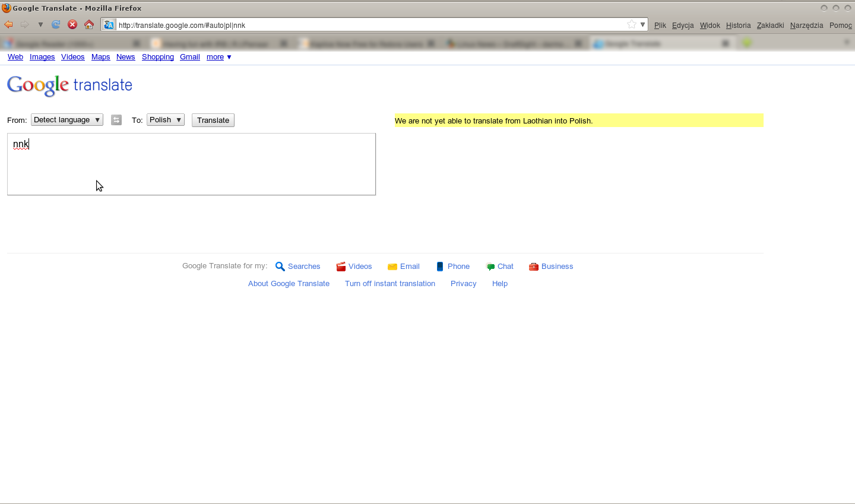The height and width of the screenshot is (504, 855).
Task: Open the Privacy link
Action: pos(464,284)
